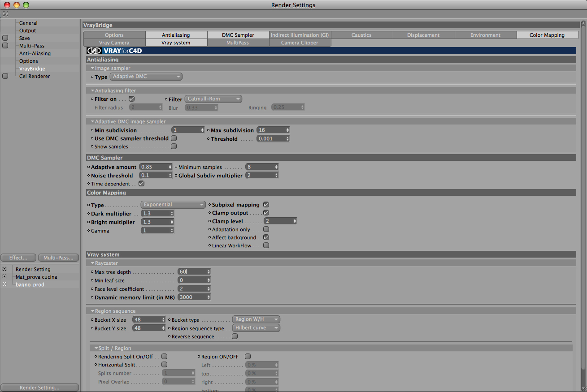Toggle the Save enable box in sidebar
The height and width of the screenshot is (392, 587).
(5, 38)
